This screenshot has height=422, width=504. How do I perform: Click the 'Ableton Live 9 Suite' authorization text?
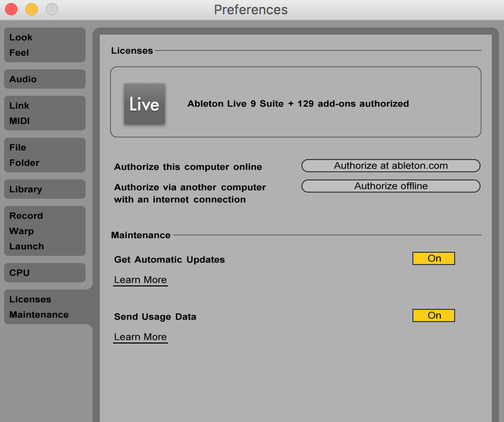tap(298, 103)
